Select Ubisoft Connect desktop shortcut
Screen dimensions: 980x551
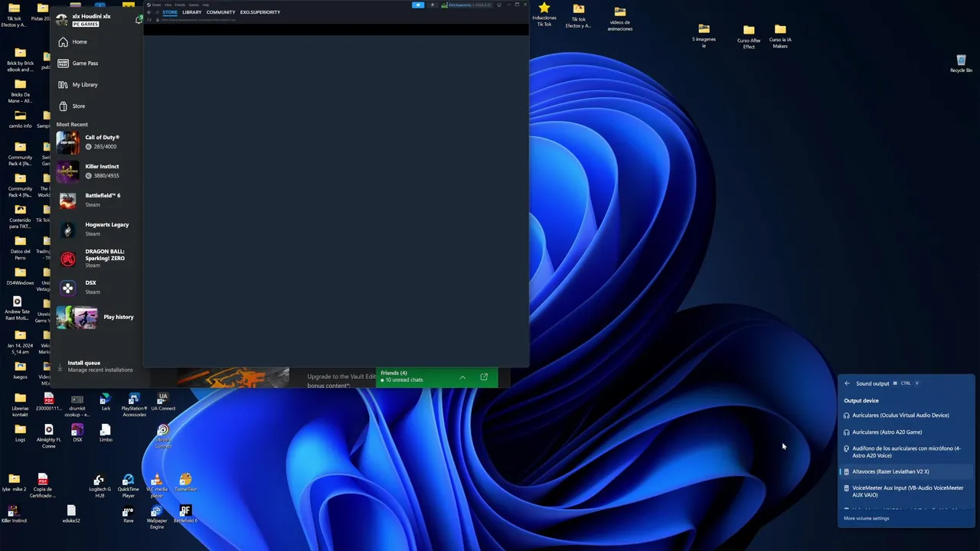point(163,436)
